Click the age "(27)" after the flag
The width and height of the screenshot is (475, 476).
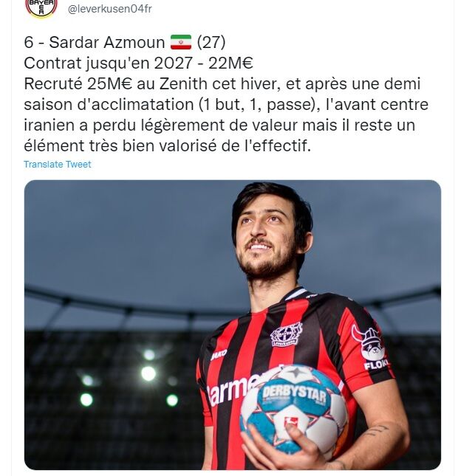pos(211,42)
